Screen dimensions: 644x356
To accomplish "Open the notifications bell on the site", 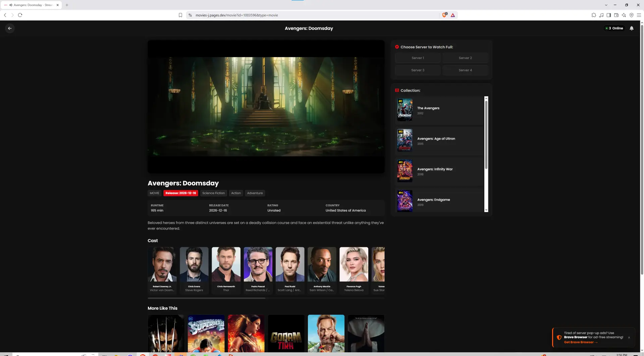I will tap(632, 29).
